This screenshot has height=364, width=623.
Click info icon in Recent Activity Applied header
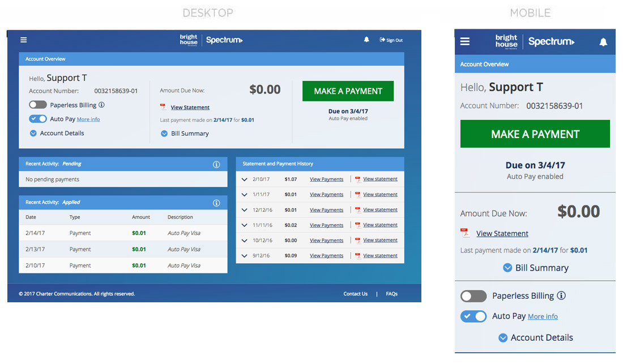pos(216,203)
